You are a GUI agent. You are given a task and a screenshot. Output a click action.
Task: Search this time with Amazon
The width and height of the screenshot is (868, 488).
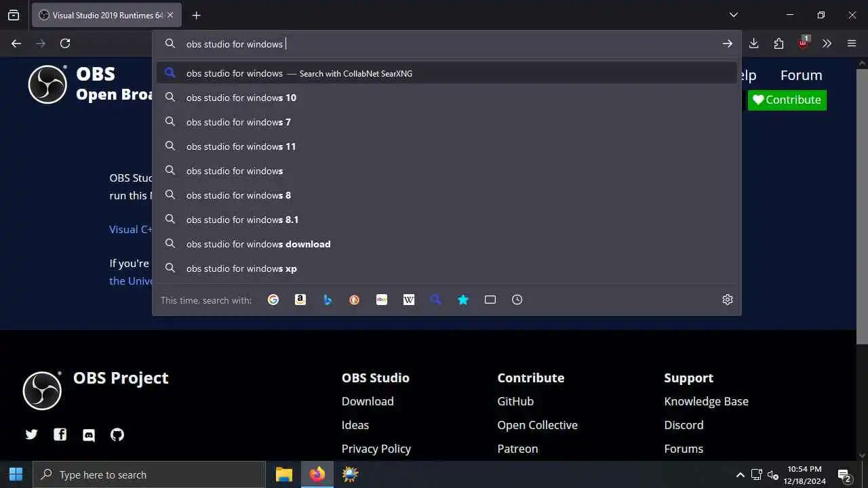click(x=300, y=300)
